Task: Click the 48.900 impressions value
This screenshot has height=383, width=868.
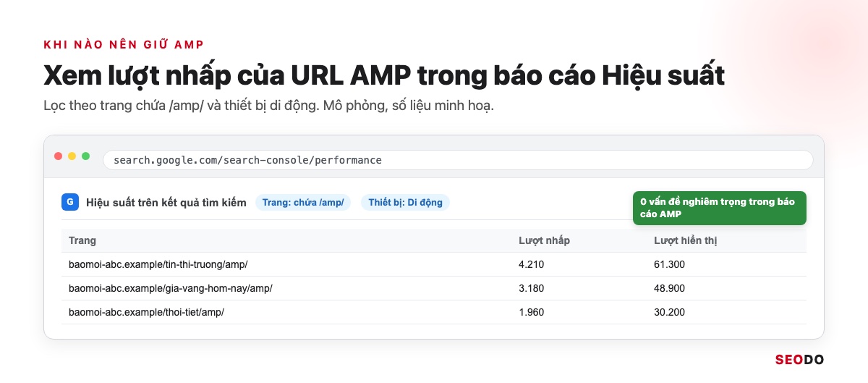Action: 669,288
